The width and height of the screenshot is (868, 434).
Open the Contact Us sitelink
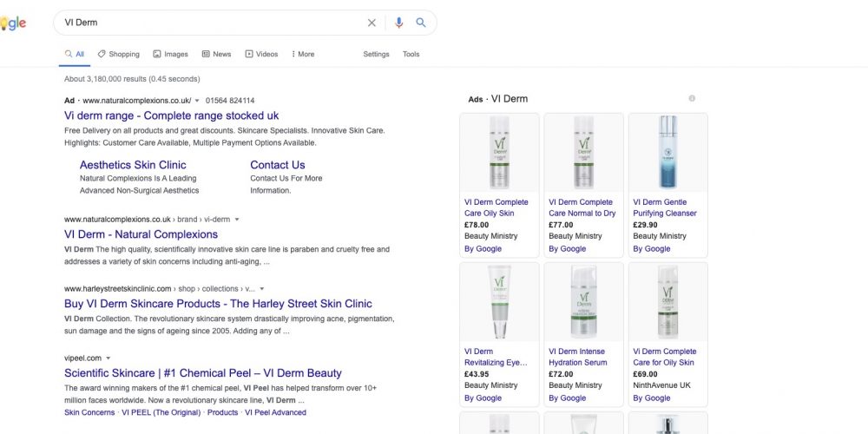click(278, 165)
